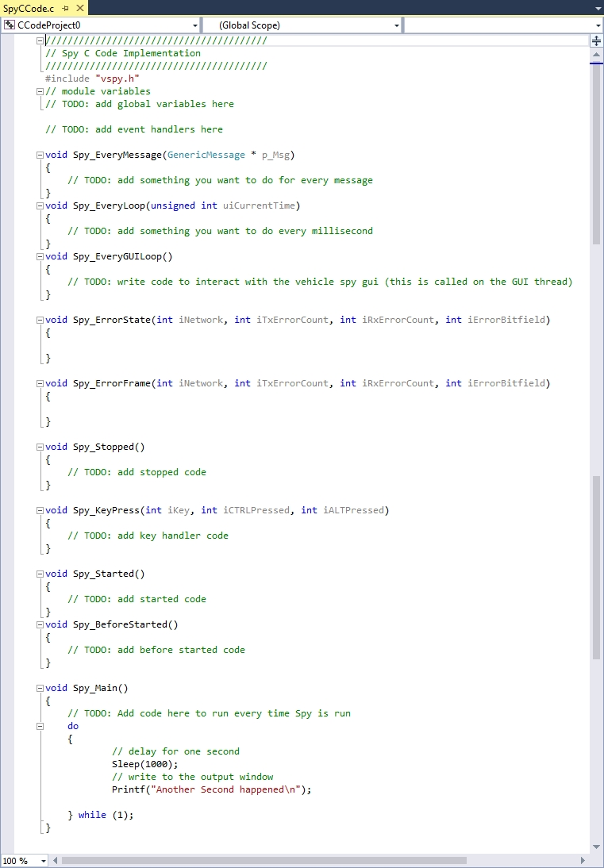Screen dimensions: 604x868
Task: Click the vertical scrollbar up arrow
Action: [596, 54]
